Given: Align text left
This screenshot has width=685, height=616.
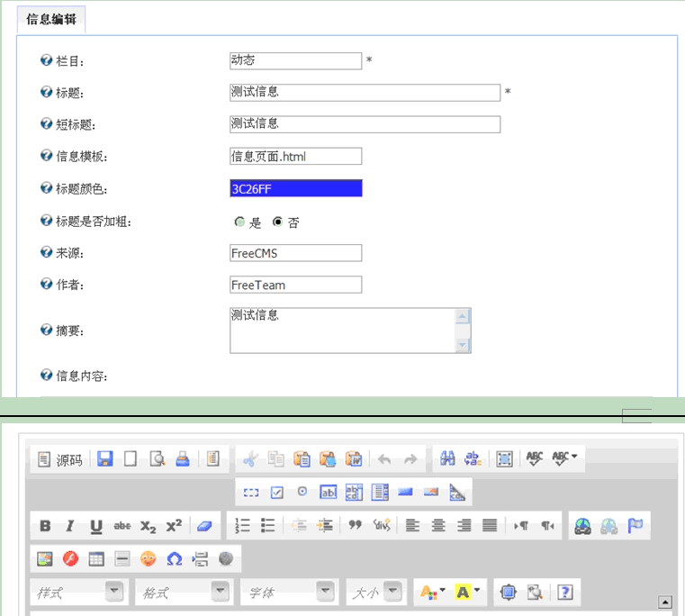Looking at the screenshot, I should [412, 525].
